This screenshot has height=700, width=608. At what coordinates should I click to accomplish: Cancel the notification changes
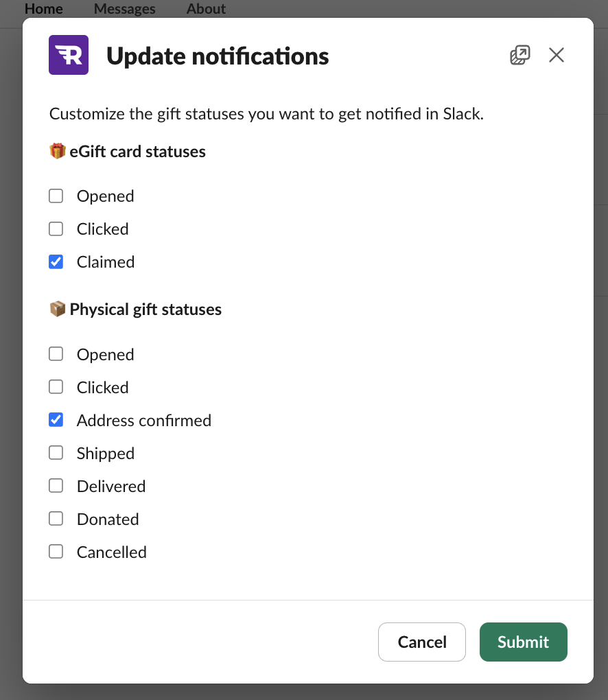tap(421, 642)
